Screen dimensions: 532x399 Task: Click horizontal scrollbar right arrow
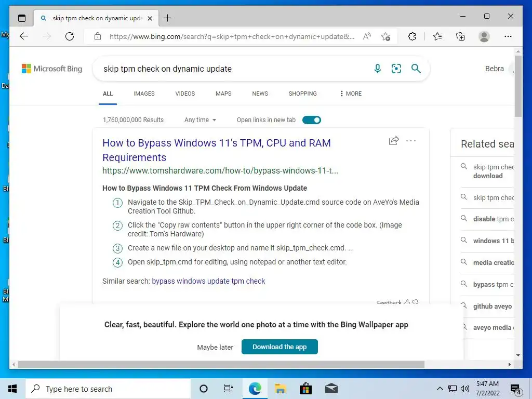click(509, 364)
